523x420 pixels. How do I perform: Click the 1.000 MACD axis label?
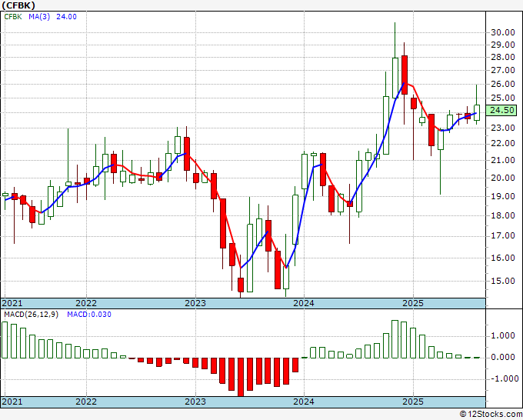coord(502,335)
